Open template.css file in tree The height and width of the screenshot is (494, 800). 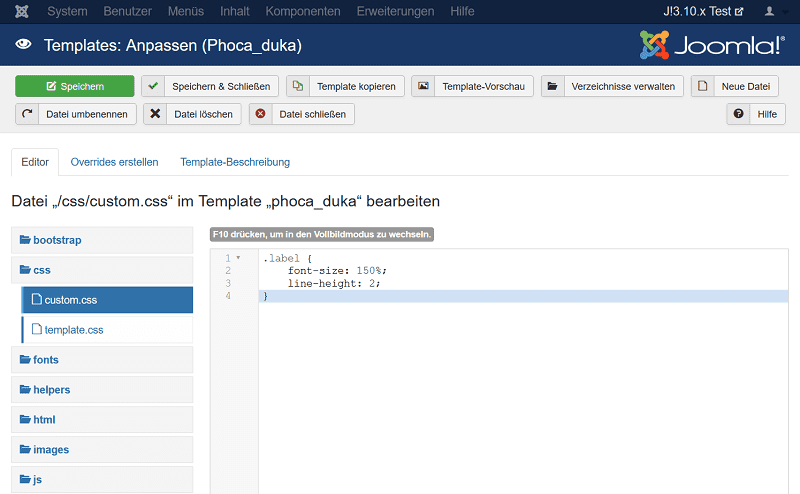click(x=73, y=330)
